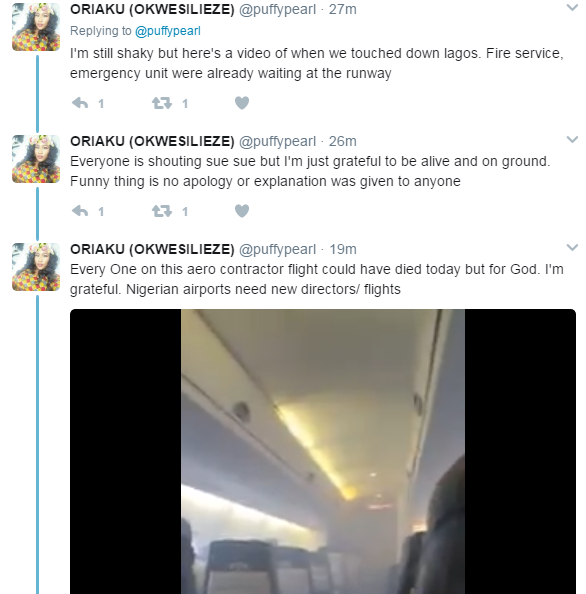
Task: Like the 26m tweet about being grateful
Action: tap(242, 211)
